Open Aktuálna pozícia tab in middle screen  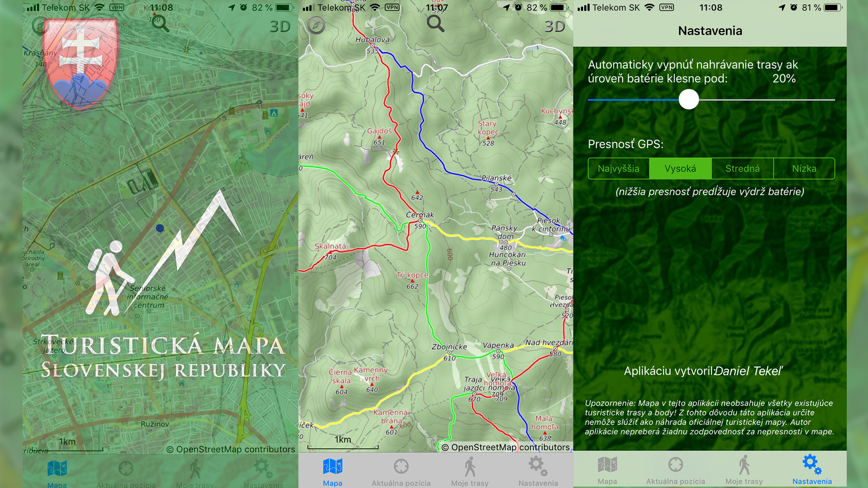click(401, 472)
